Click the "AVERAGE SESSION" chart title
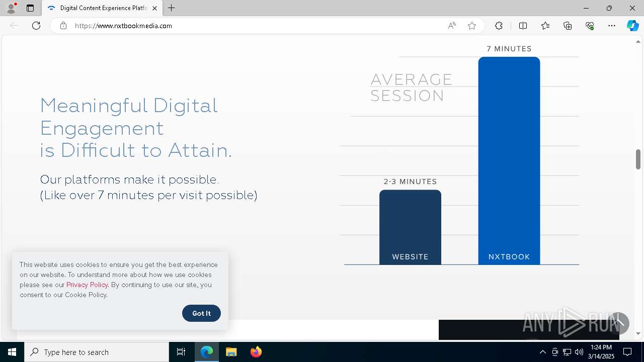This screenshot has height=362, width=644. pyautogui.click(x=411, y=87)
